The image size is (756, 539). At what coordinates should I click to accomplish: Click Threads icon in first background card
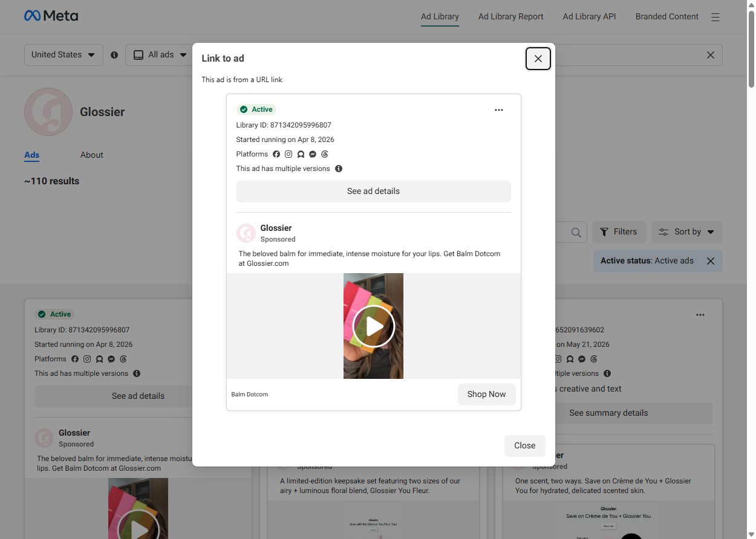pyautogui.click(x=123, y=359)
